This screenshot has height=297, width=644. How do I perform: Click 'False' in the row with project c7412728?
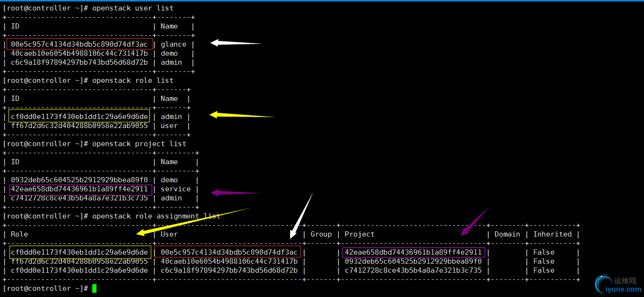[x=544, y=270]
